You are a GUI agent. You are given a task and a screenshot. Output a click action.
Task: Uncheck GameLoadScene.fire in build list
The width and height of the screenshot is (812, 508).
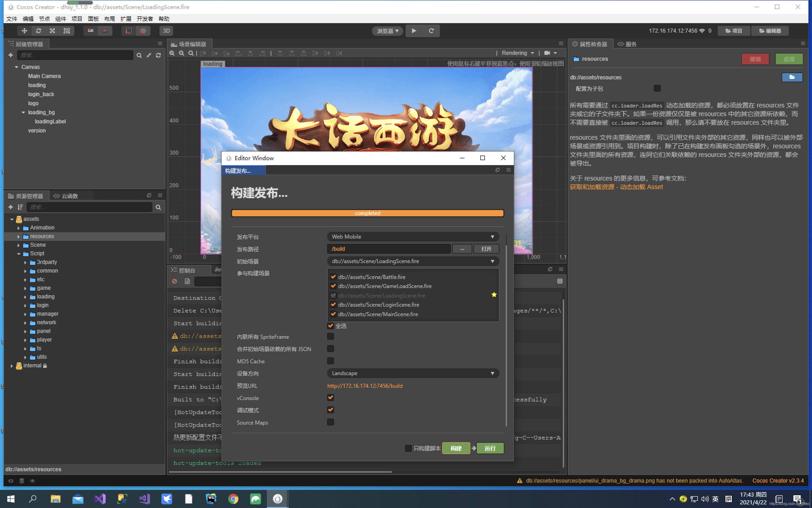coord(333,286)
